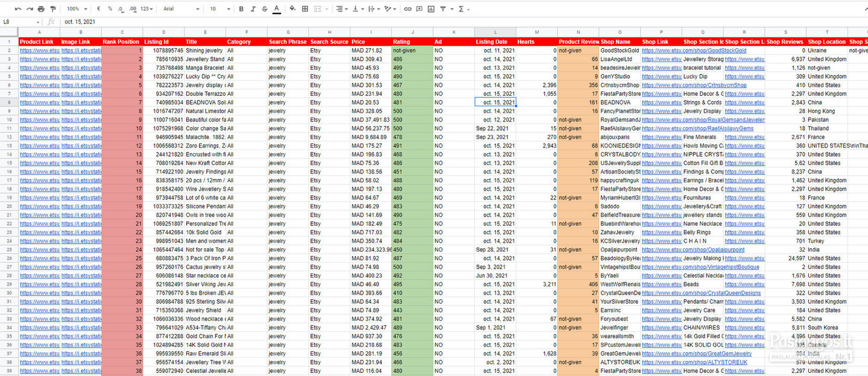
Task: Toggle italic formatting
Action: coord(253,9)
